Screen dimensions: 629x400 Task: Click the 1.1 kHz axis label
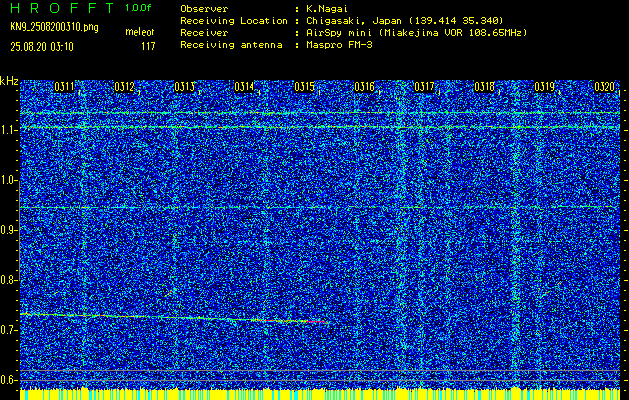pos(8,130)
